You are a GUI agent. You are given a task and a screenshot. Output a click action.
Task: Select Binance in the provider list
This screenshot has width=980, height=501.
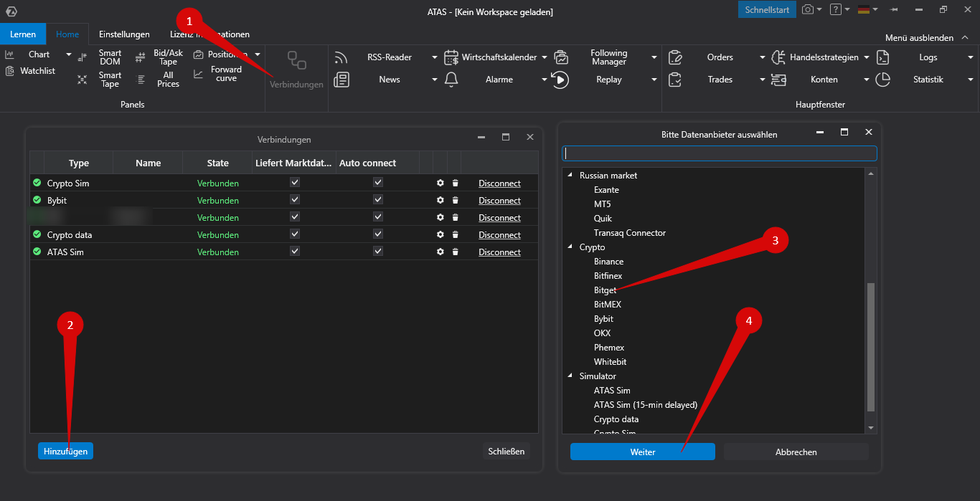coord(608,262)
